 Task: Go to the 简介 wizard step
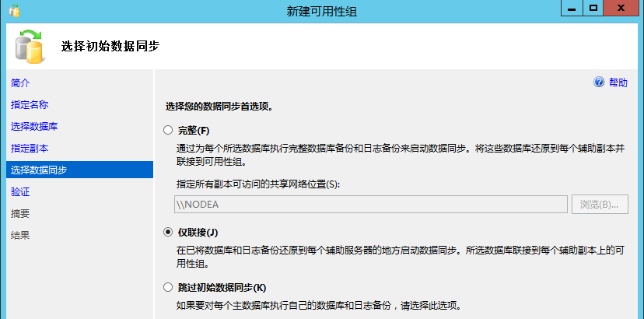(20, 82)
